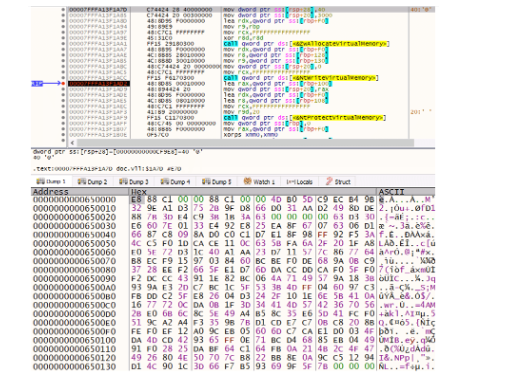Toggle breakpoint dot on ZwAllocateVirtualMemory call row
Image resolution: width=524 pixels, height=379 pixels.
63,44
